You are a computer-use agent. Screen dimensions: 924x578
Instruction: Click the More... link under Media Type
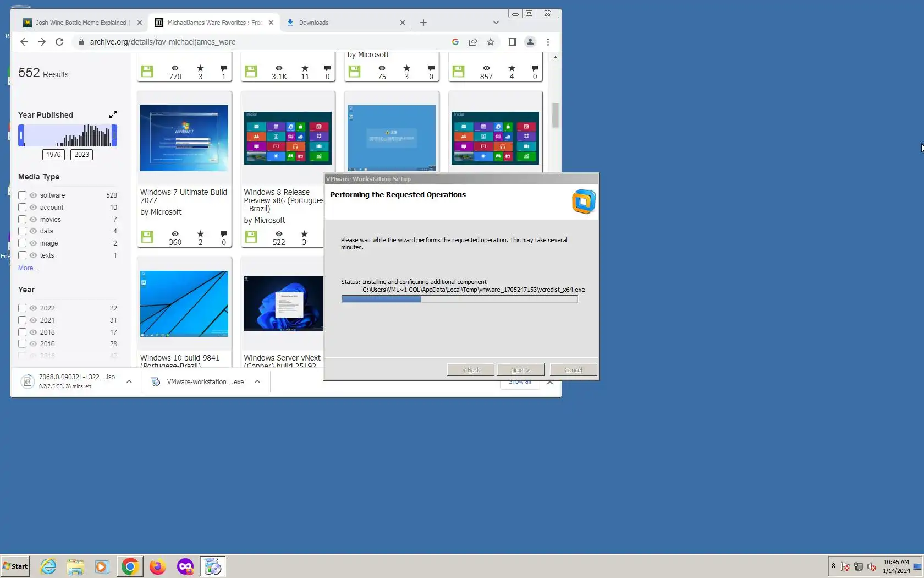pos(28,268)
